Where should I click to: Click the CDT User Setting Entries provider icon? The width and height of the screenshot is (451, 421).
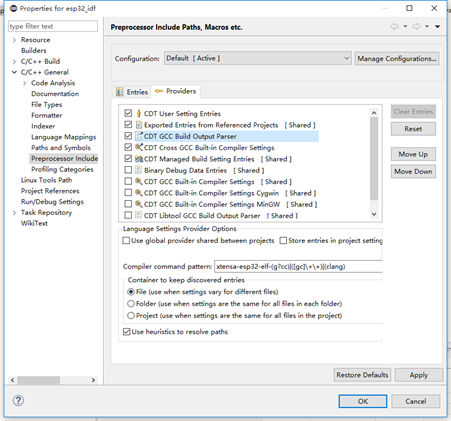click(x=139, y=114)
